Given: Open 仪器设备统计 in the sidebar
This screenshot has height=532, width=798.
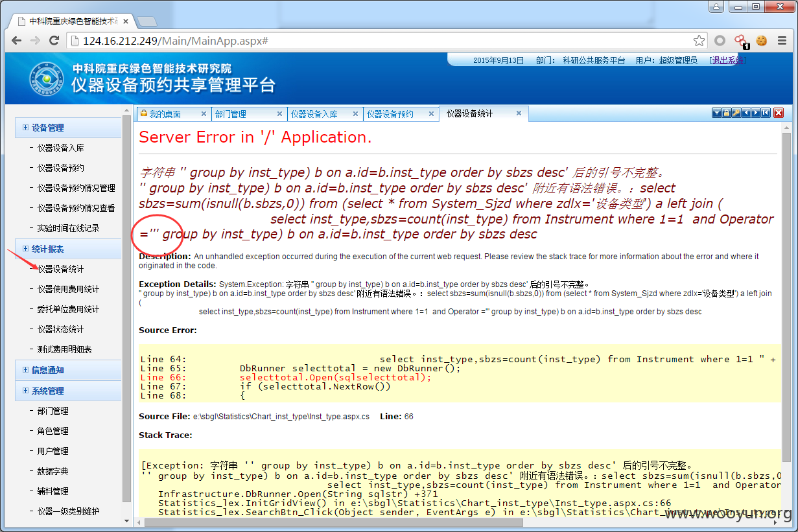Looking at the screenshot, I should (61, 269).
